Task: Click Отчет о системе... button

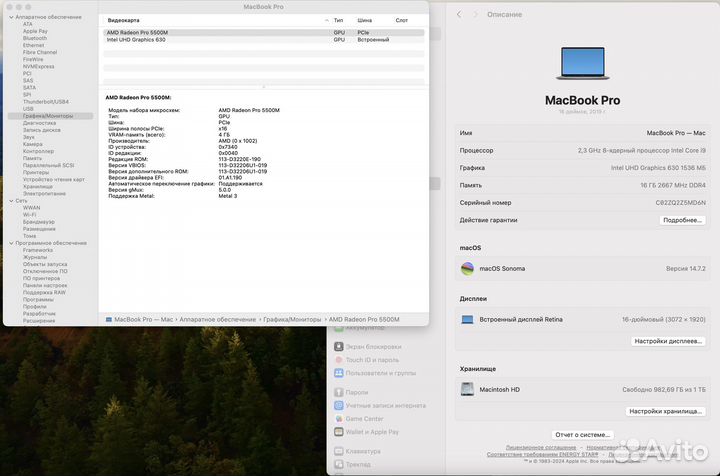Action: click(x=582, y=435)
